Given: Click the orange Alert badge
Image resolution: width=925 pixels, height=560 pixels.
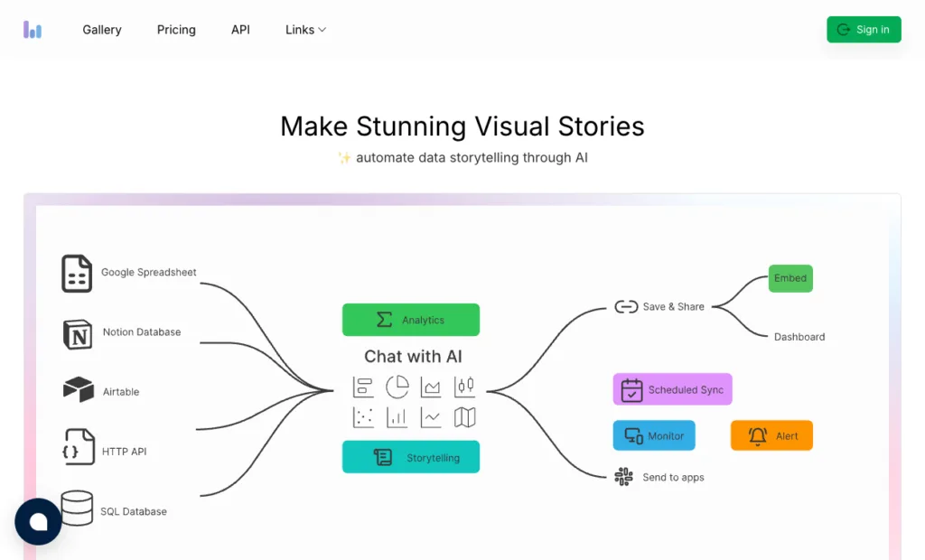Looking at the screenshot, I should coord(771,435).
